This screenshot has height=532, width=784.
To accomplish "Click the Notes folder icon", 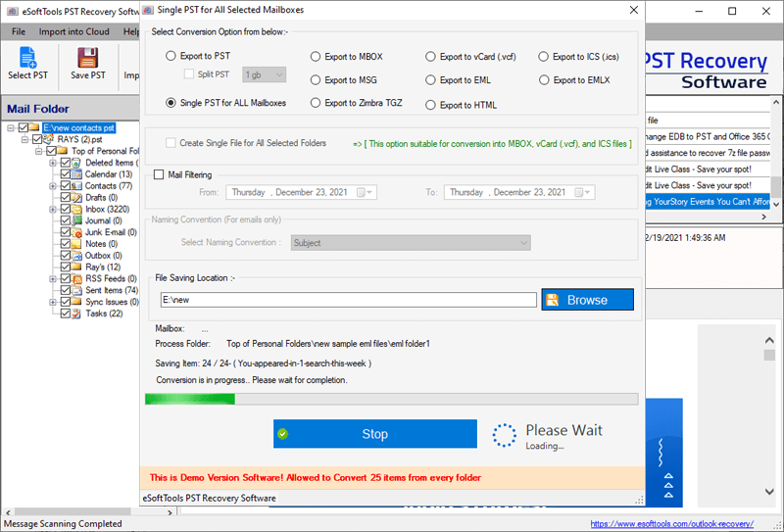I will point(76,244).
